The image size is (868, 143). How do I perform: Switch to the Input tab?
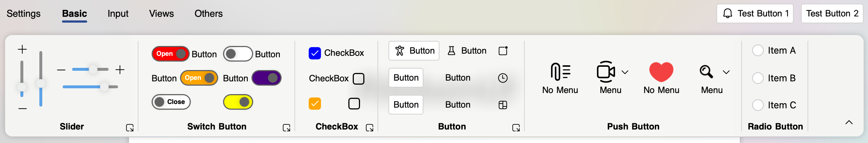coord(118,13)
